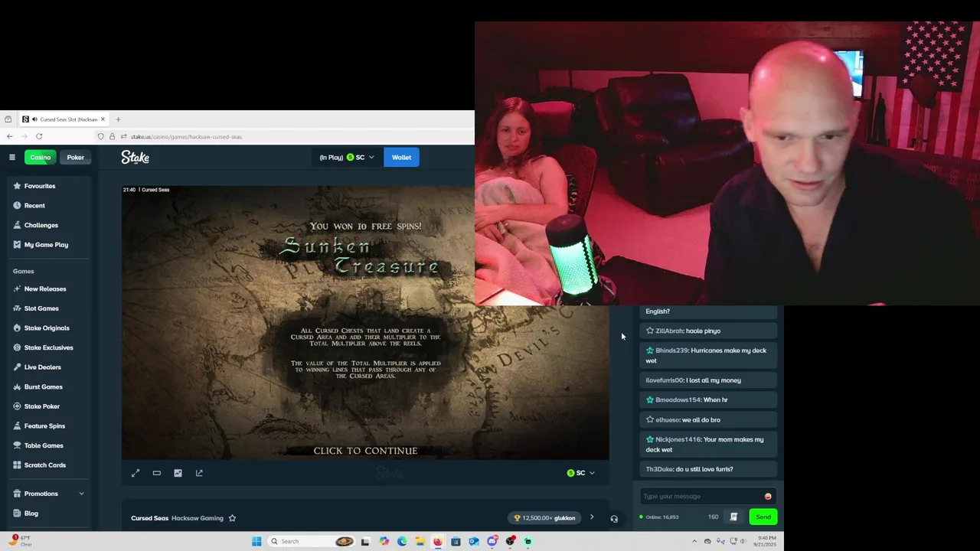Click the Burst Games sidebar icon
Viewport: 980px width, 551px height.
(17, 386)
